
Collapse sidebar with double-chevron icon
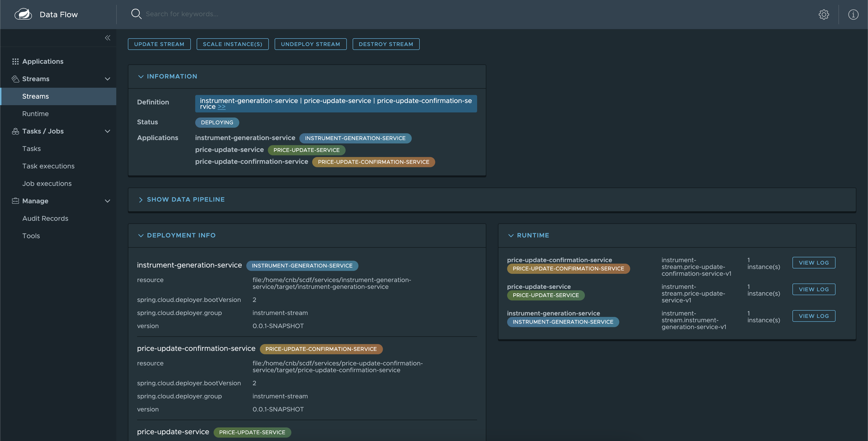pyautogui.click(x=108, y=38)
